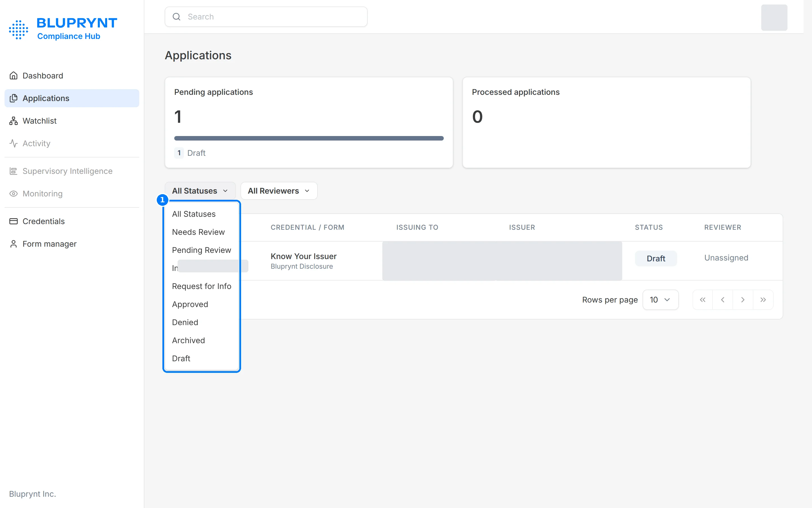This screenshot has width=812, height=508.
Task: Open Dashboard in the sidebar
Action: [x=72, y=76]
